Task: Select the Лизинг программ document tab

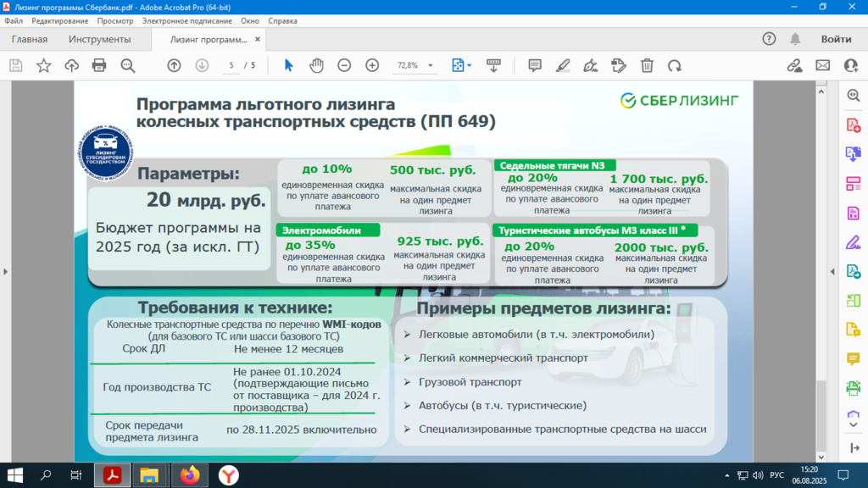Action: (209, 39)
